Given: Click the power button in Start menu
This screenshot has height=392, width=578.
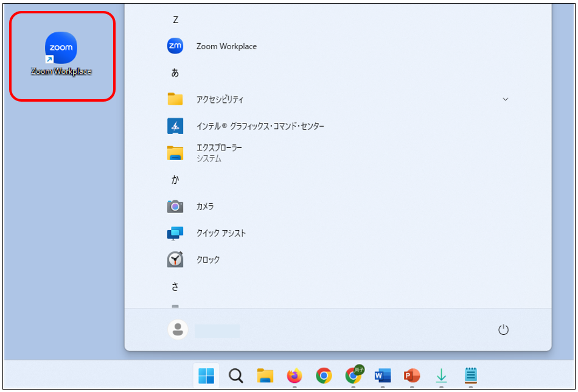Looking at the screenshot, I should tap(503, 330).
